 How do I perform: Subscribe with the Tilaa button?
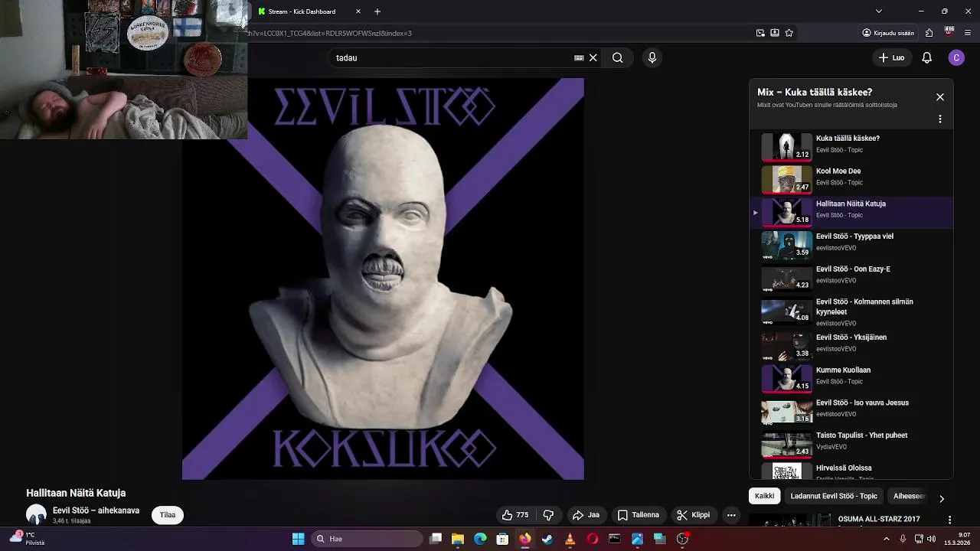168,515
